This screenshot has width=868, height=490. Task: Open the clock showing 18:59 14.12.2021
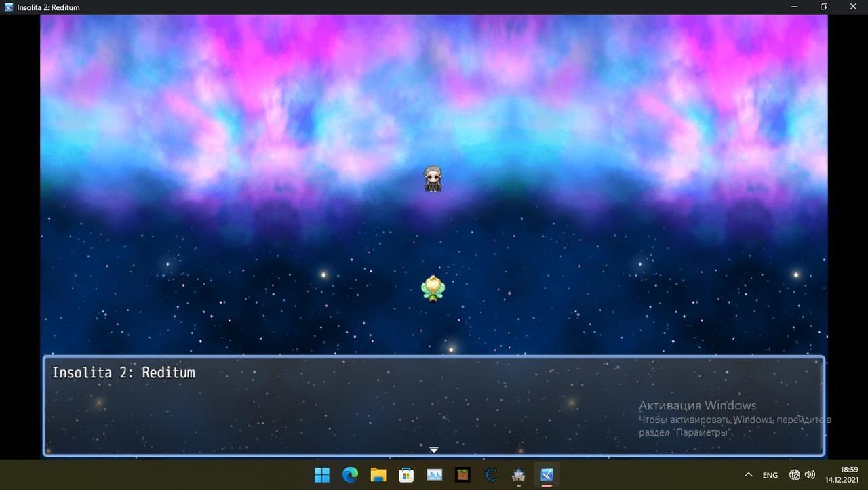(x=842, y=474)
